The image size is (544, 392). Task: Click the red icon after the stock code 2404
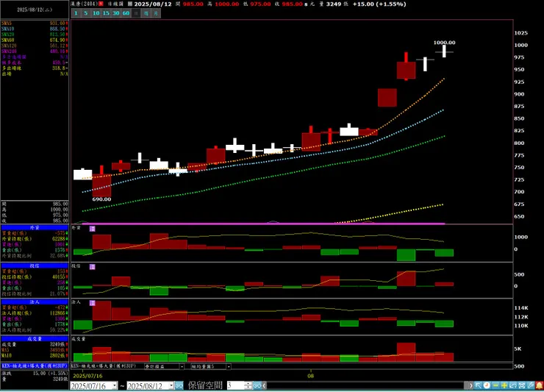(101, 4)
